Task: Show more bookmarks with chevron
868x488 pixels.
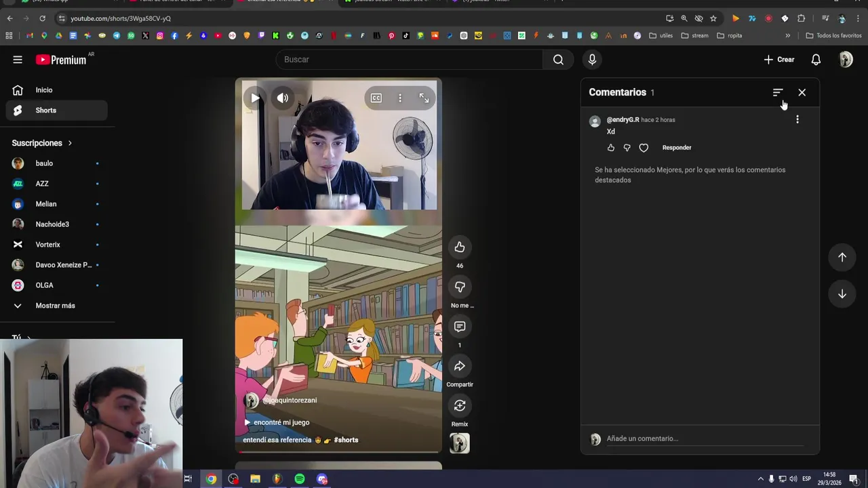Action: click(x=787, y=35)
